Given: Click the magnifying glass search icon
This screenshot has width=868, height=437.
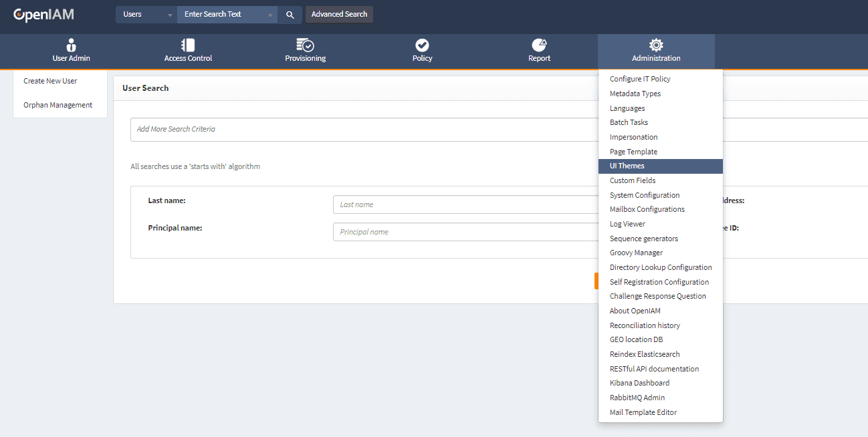Looking at the screenshot, I should (x=290, y=15).
